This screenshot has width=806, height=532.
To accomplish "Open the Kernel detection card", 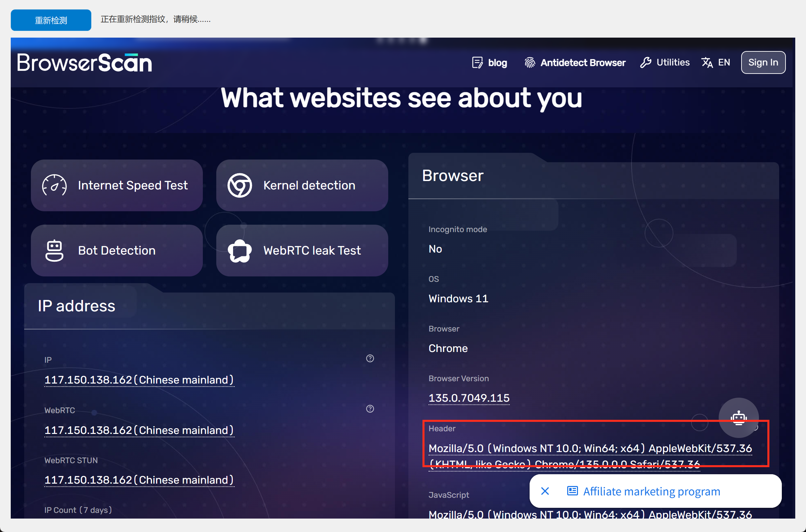I will tap(302, 185).
